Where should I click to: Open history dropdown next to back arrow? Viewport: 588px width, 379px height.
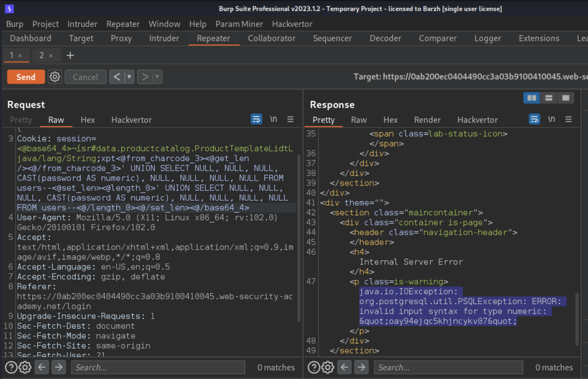[x=129, y=77]
